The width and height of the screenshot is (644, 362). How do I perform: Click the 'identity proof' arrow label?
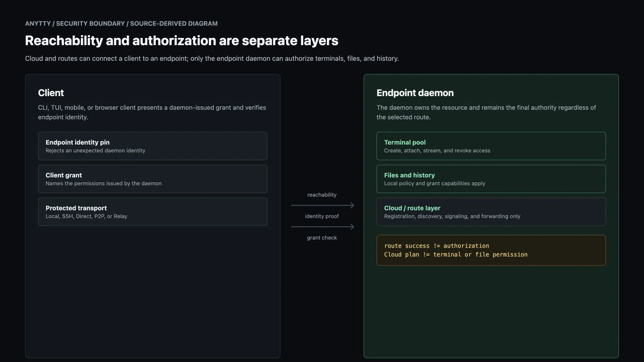322,216
